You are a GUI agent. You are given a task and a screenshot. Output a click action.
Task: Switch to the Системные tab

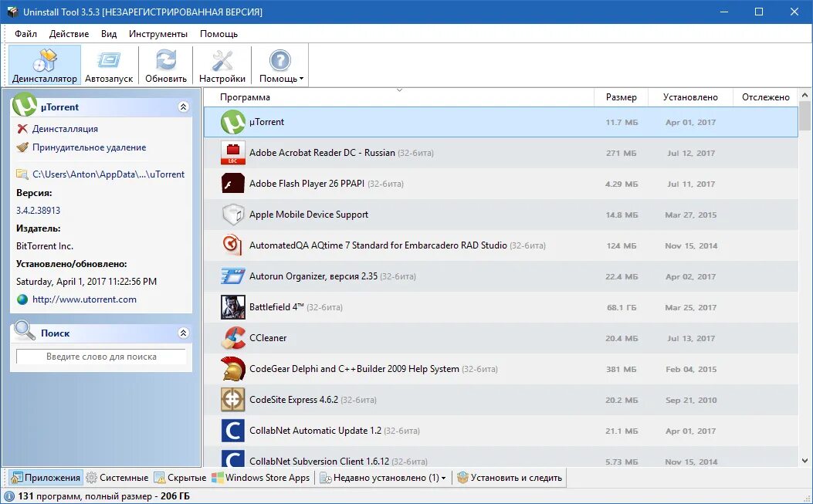click(117, 478)
